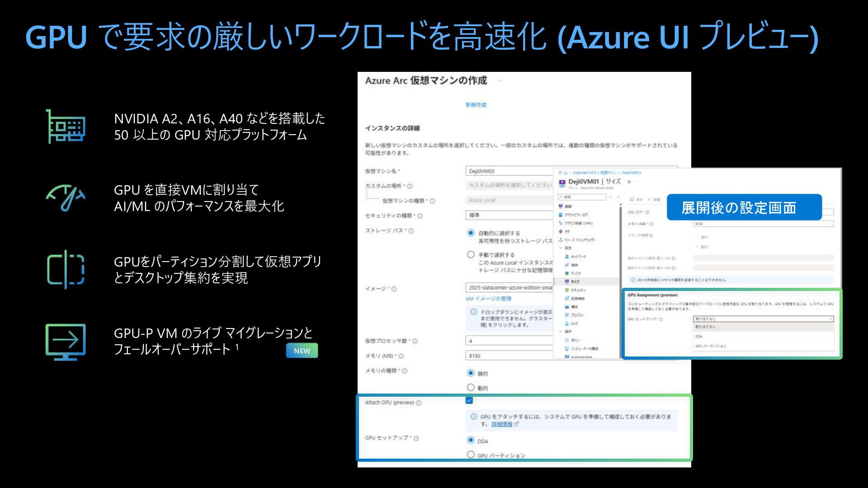The width and height of the screenshot is (868, 488).
Task: Click ホーム breadcrumb link
Action: click(563, 173)
